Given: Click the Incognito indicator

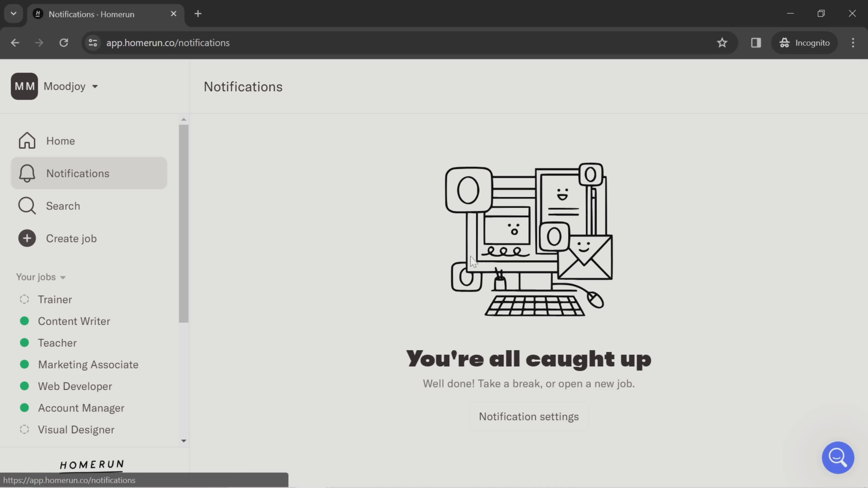Looking at the screenshot, I should [x=805, y=43].
